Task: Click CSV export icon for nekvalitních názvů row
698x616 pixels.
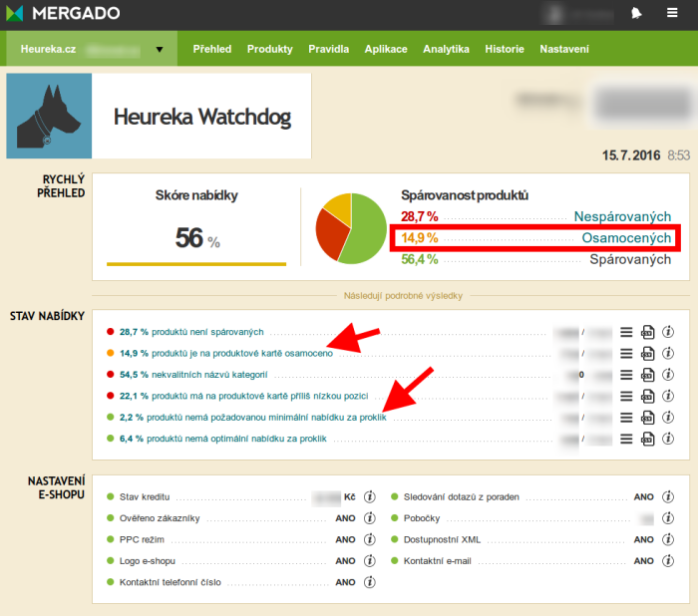Action: pyautogui.click(x=647, y=375)
